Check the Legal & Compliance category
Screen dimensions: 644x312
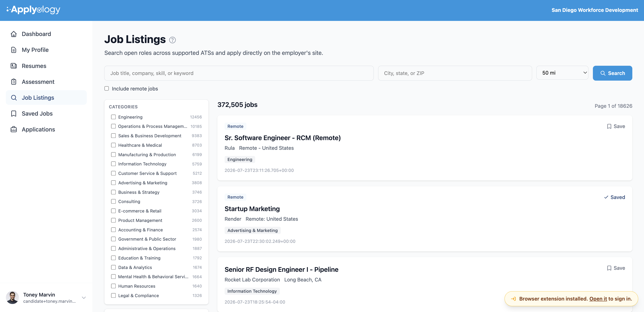click(114, 296)
